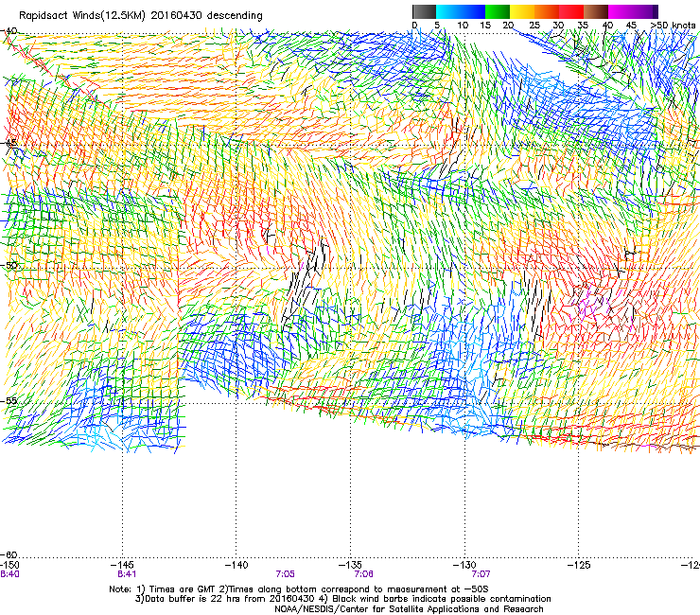The height and width of the screenshot is (615, 700).
Task: Click the purple '7:06' time label
Action: [364, 574]
